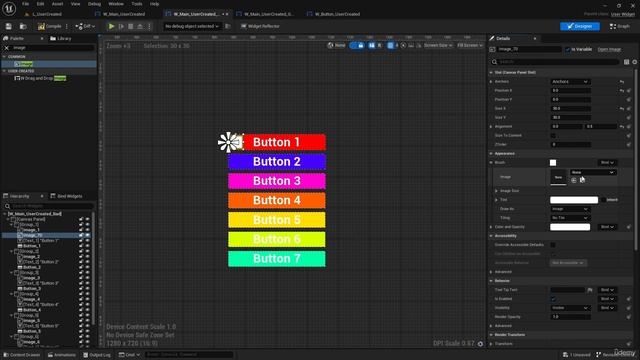Expand the Image Size property

pyautogui.click(x=496, y=191)
